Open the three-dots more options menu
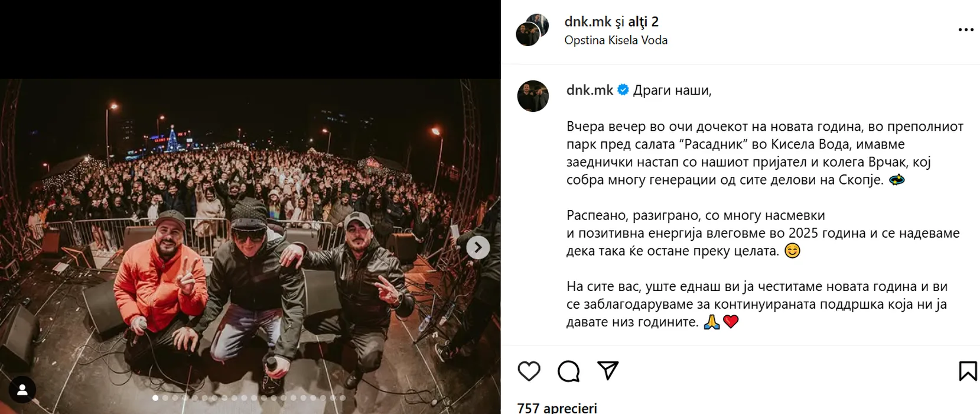The height and width of the screenshot is (414, 980). tap(966, 30)
